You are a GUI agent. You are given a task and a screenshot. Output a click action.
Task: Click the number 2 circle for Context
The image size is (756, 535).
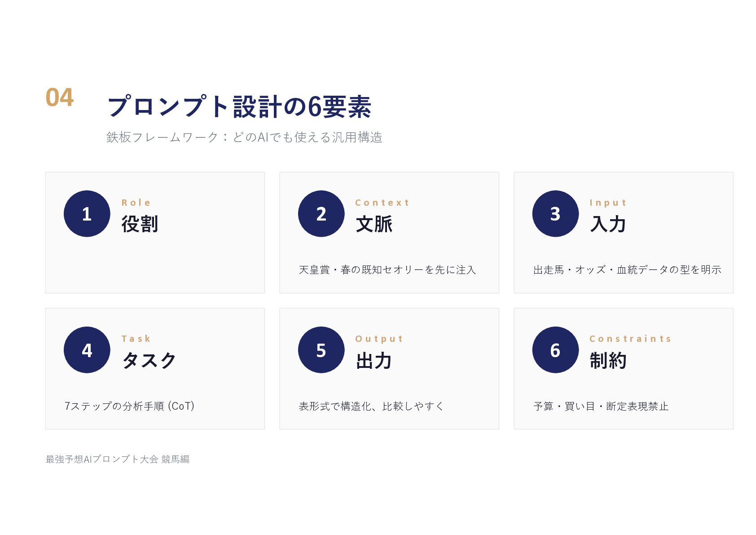(321, 213)
